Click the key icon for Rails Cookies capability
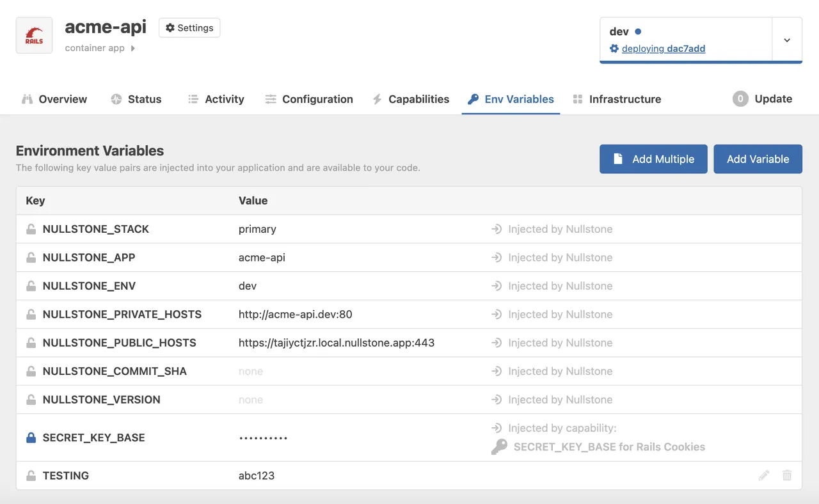 [x=499, y=447]
